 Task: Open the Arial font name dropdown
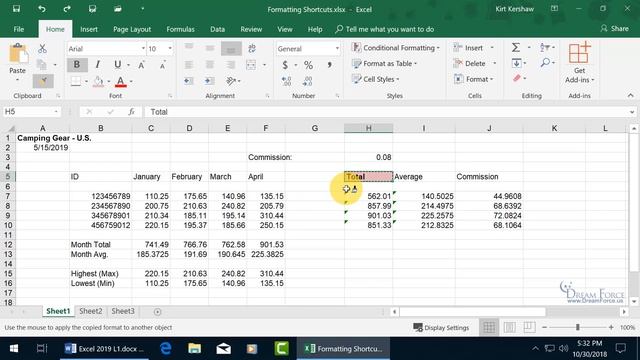(143, 49)
